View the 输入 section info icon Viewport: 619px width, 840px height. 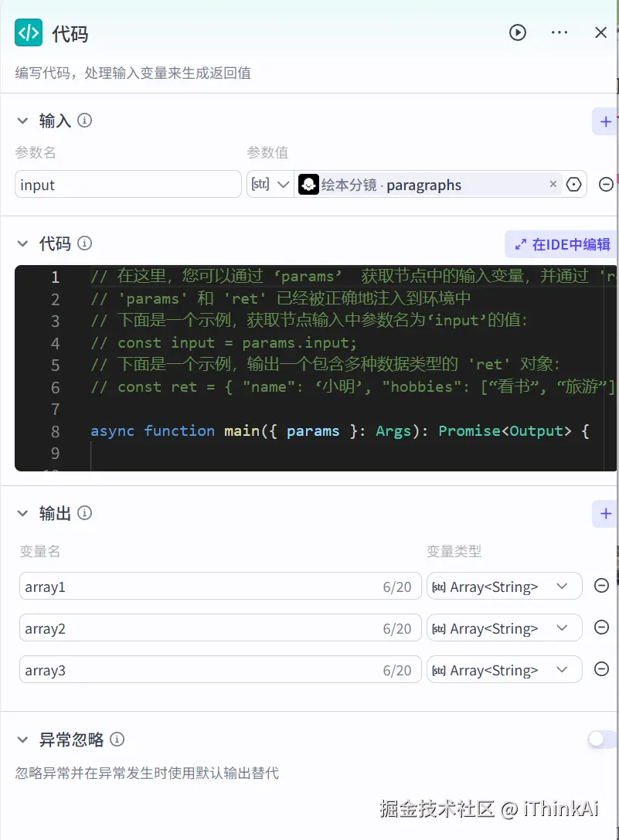(85, 120)
